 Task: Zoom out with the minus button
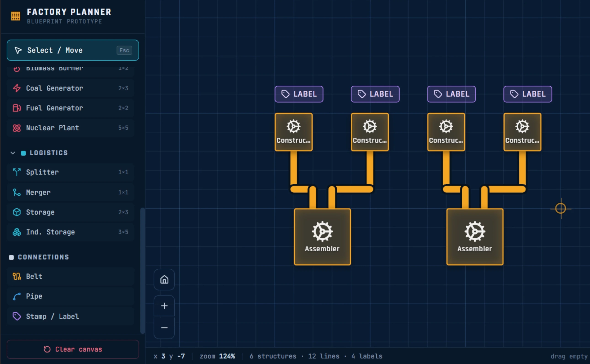coord(164,328)
